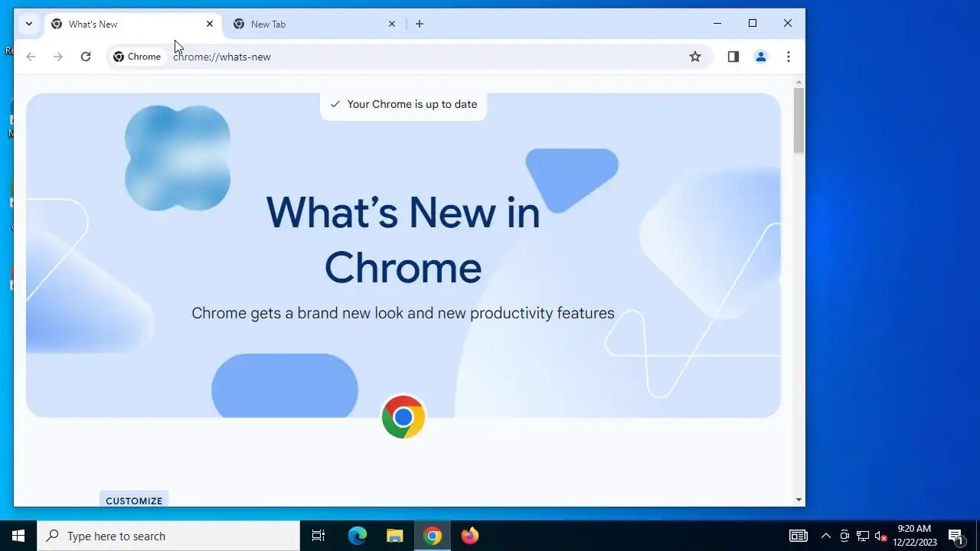This screenshot has width=980, height=551.
Task: Switch to the New Tab tab
Action: pyautogui.click(x=315, y=24)
